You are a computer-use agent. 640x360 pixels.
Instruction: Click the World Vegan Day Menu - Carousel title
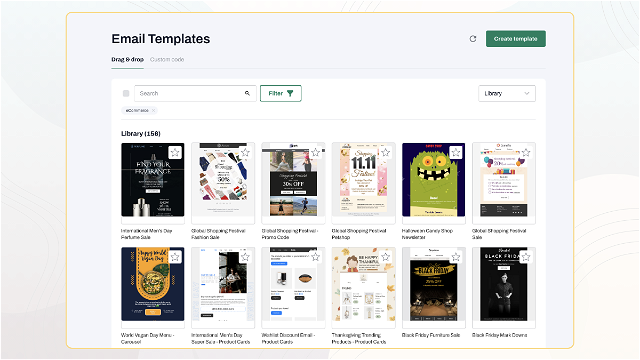tap(148, 338)
